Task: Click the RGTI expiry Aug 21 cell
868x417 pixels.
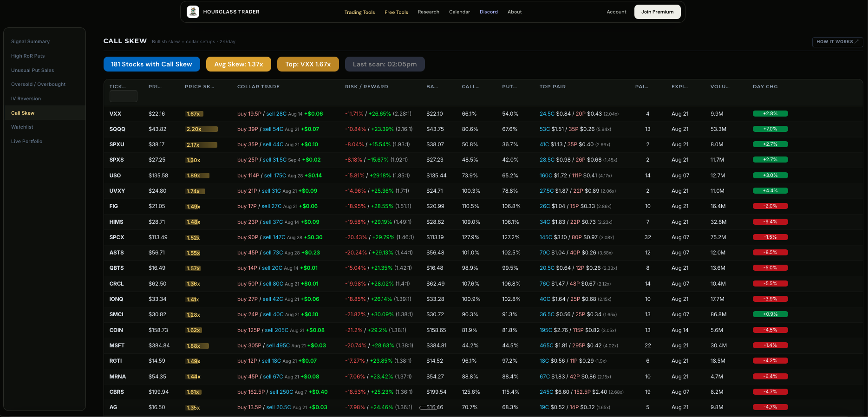Action: pos(679,361)
